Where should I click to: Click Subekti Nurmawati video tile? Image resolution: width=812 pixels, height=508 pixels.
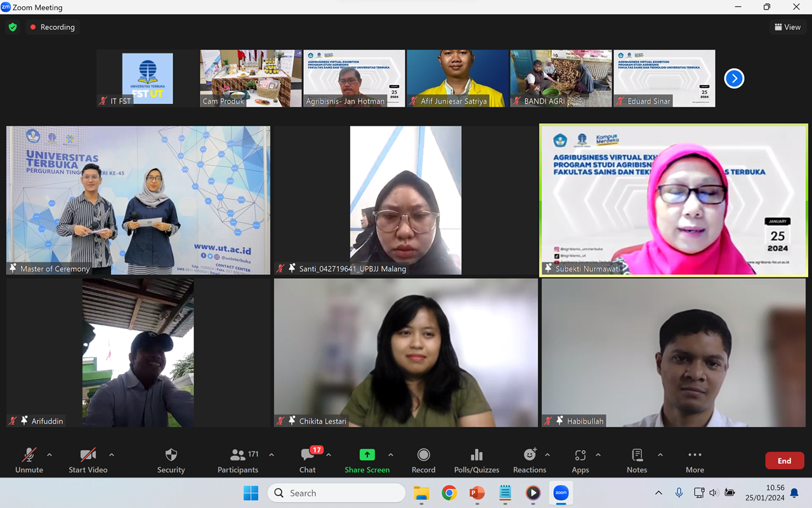[x=674, y=200]
